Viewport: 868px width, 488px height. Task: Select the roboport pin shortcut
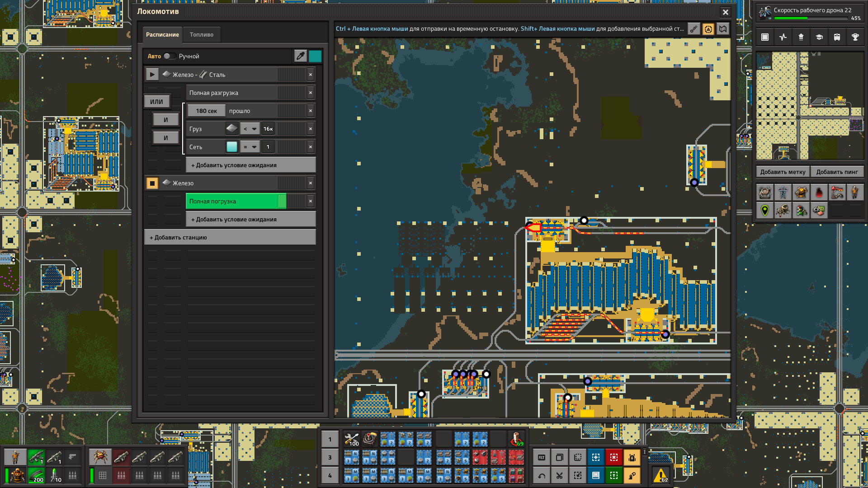(765, 192)
